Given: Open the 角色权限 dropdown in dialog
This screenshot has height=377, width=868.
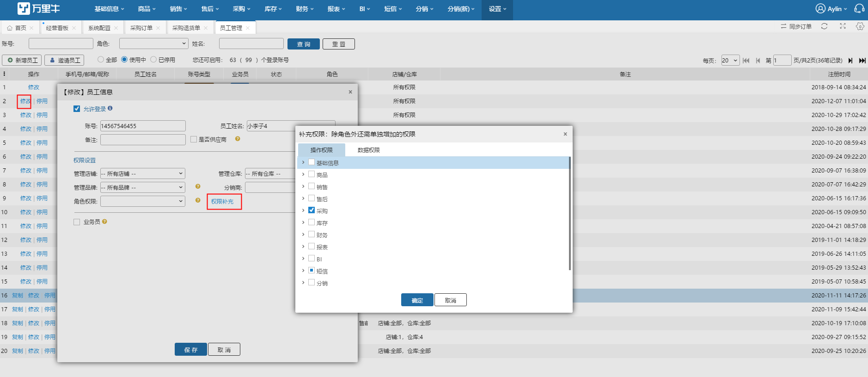Looking at the screenshot, I should pos(143,201).
